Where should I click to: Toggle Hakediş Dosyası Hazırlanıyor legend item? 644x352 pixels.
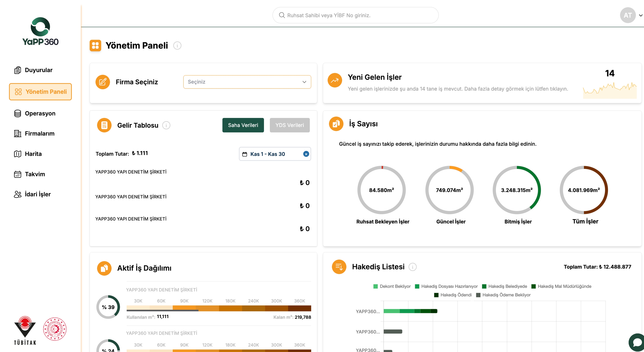[x=446, y=286]
